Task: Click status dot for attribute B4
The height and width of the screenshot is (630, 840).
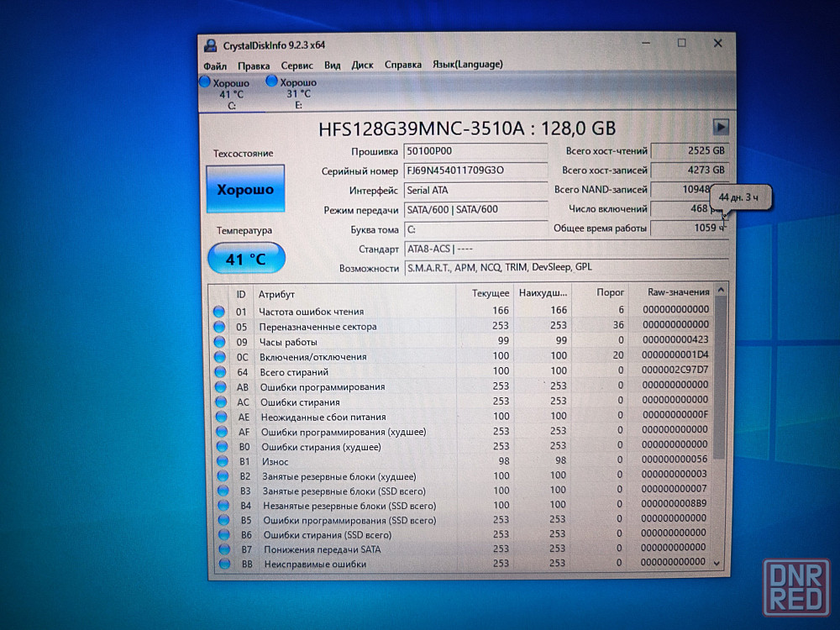Action: tap(223, 505)
